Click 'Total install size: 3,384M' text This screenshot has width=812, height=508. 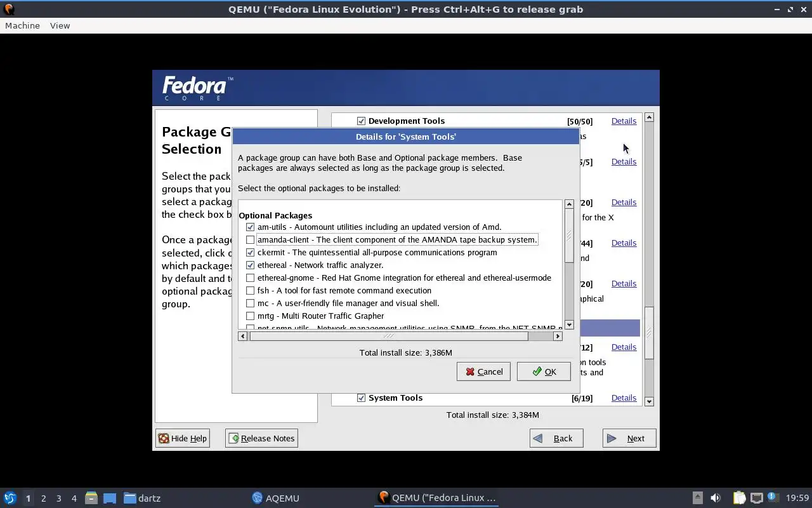pos(493,415)
